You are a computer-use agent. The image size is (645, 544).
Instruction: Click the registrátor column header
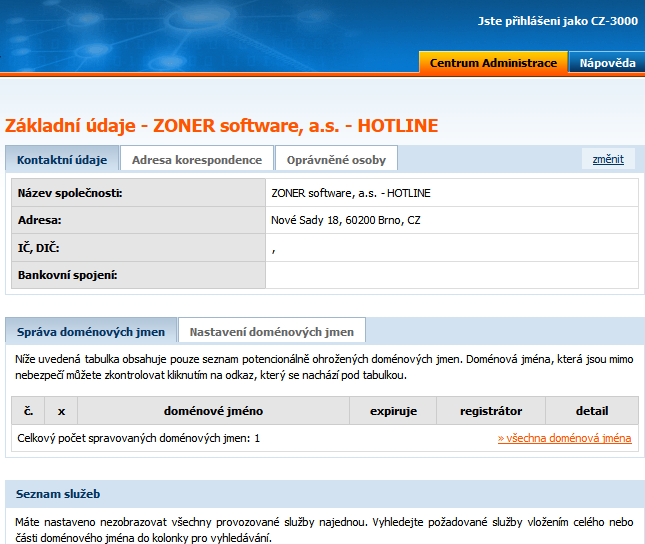[x=490, y=411]
